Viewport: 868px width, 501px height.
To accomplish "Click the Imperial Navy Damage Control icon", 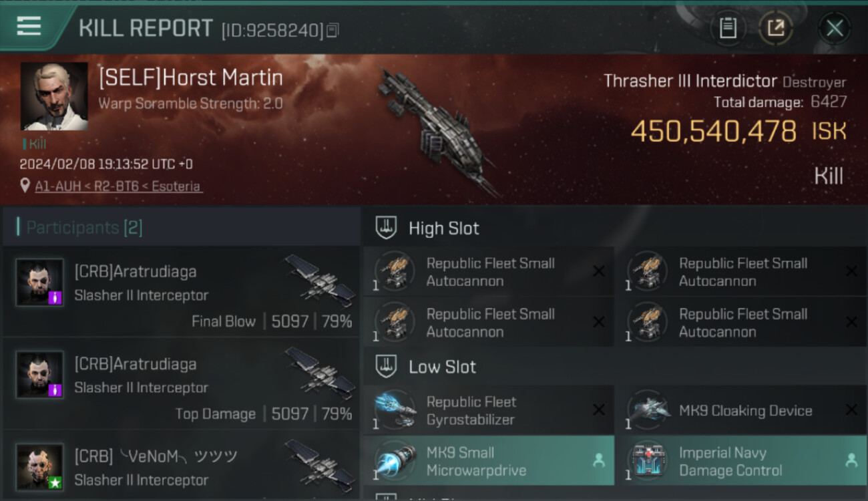I will (648, 460).
